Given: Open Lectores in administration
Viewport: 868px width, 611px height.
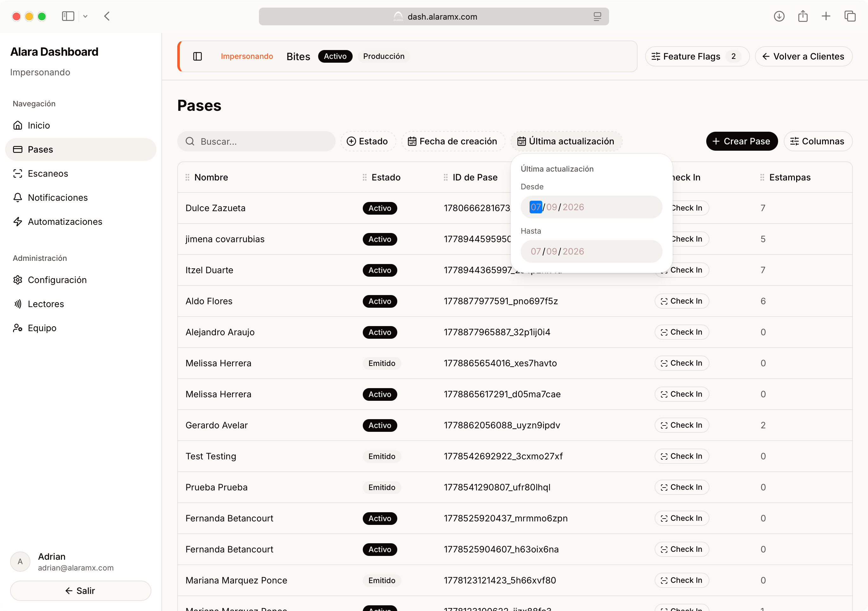Looking at the screenshot, I should click(x=80, y=304).
